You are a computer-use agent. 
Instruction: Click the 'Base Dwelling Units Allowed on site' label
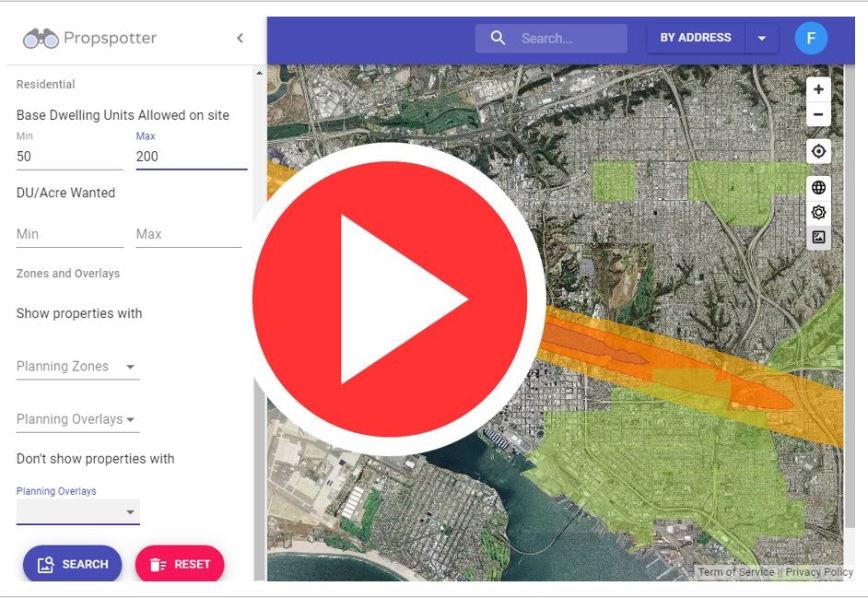[123, 115]
